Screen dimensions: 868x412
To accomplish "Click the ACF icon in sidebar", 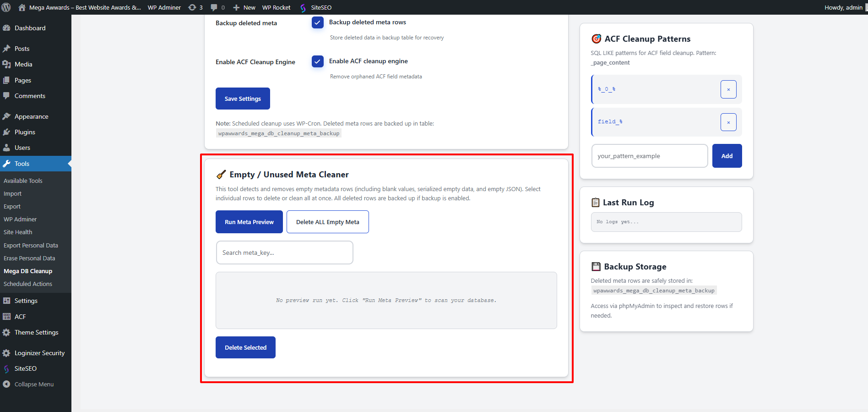I will tap(6, 317).
